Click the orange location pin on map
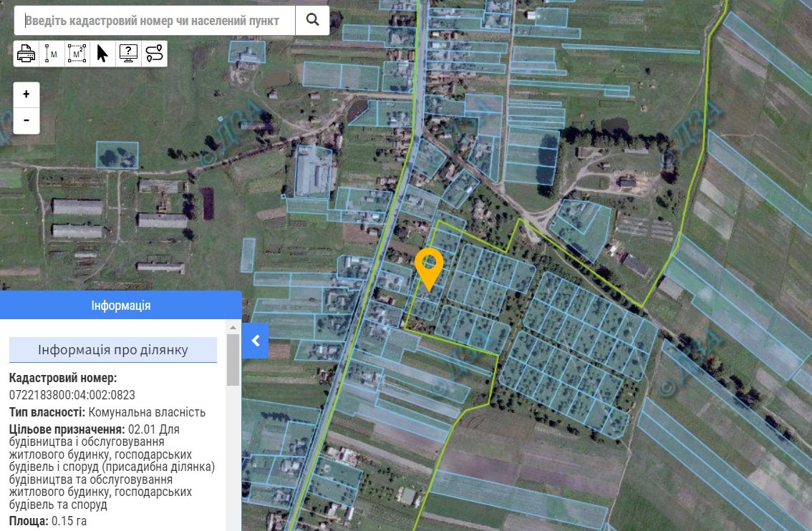Viewport: 812px width, 531px height. pyautogui.click(x=429, y=267)
